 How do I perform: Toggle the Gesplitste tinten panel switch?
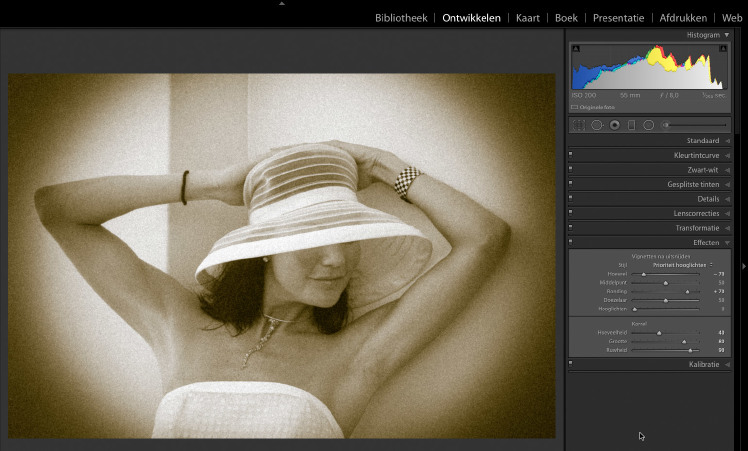(571, 184)
